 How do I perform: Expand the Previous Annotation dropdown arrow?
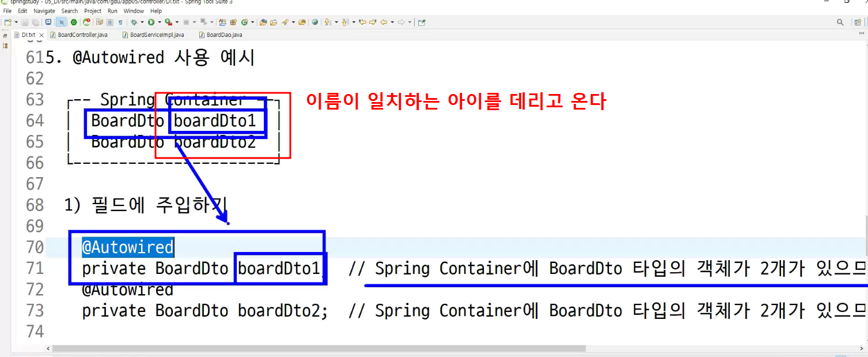(354, 22)
